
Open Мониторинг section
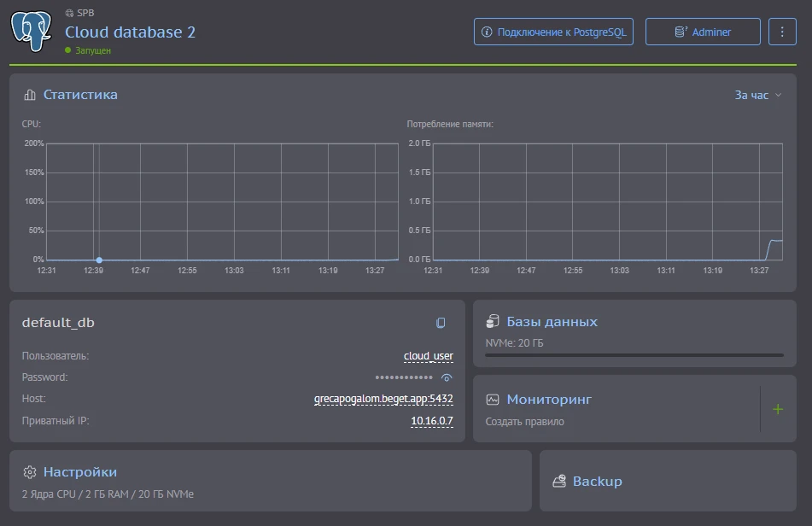549,399
